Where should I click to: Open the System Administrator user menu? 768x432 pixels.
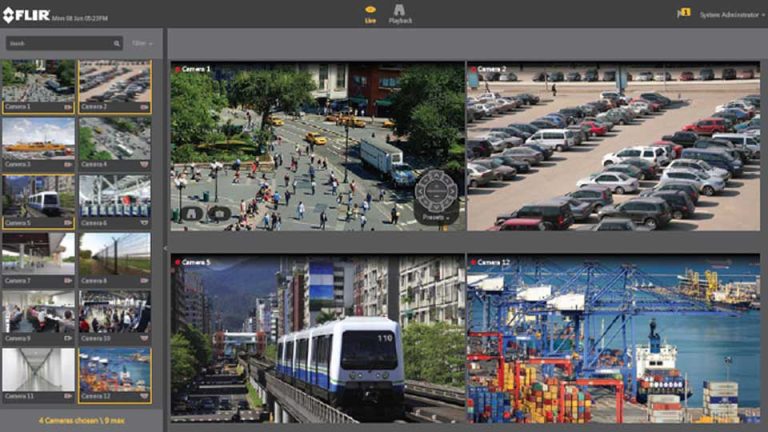732,13
